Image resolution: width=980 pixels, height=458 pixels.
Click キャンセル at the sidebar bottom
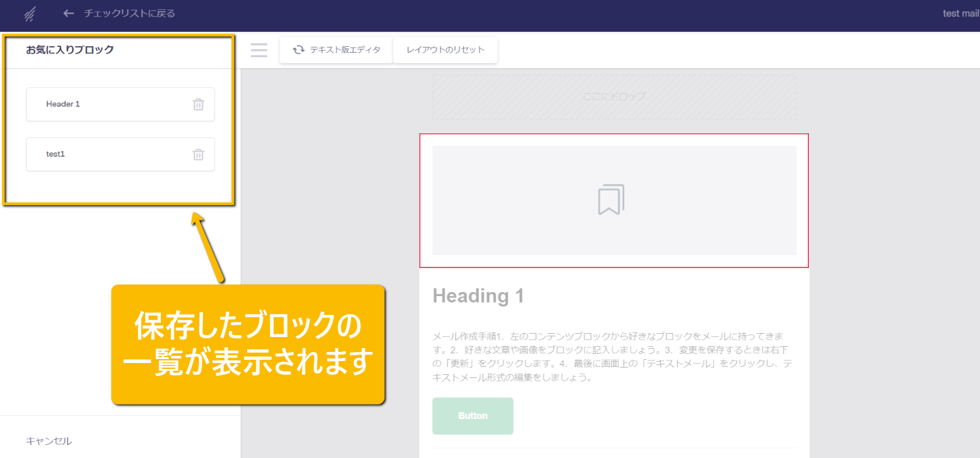[49, 441]
